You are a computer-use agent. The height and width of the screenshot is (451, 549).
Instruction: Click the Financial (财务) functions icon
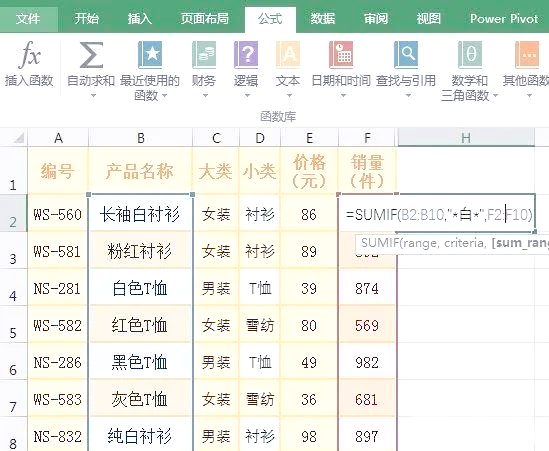pyautogui.click(x=204, y=55)
